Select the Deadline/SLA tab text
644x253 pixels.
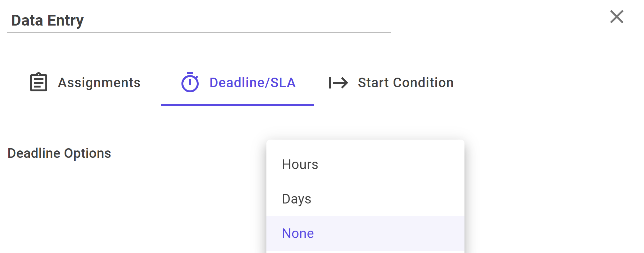(x=252, y=83)
